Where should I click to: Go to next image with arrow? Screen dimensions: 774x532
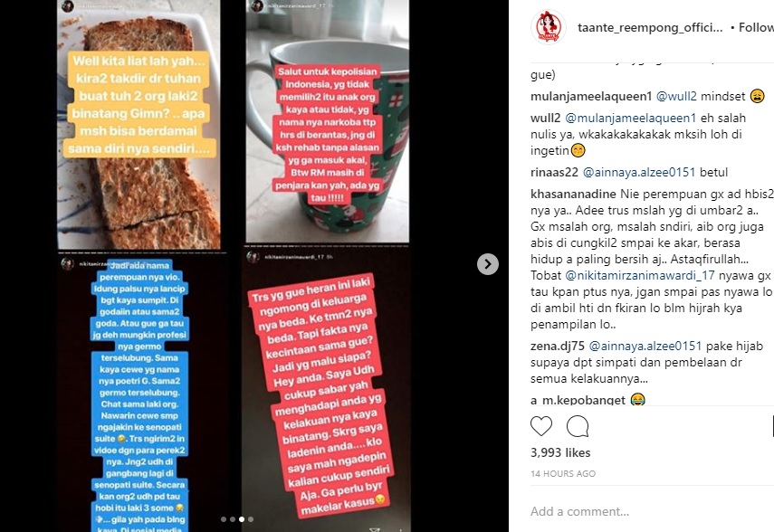click(488, 264)
